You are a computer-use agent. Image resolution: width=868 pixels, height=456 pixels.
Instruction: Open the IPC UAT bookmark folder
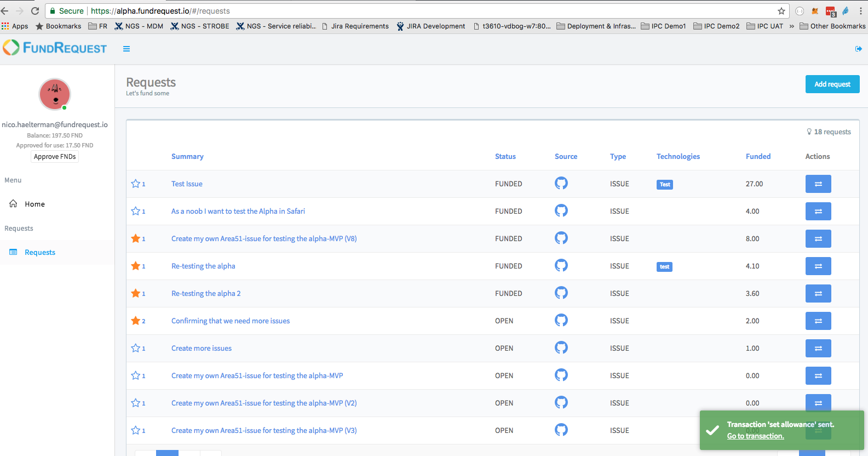point(765,26)
